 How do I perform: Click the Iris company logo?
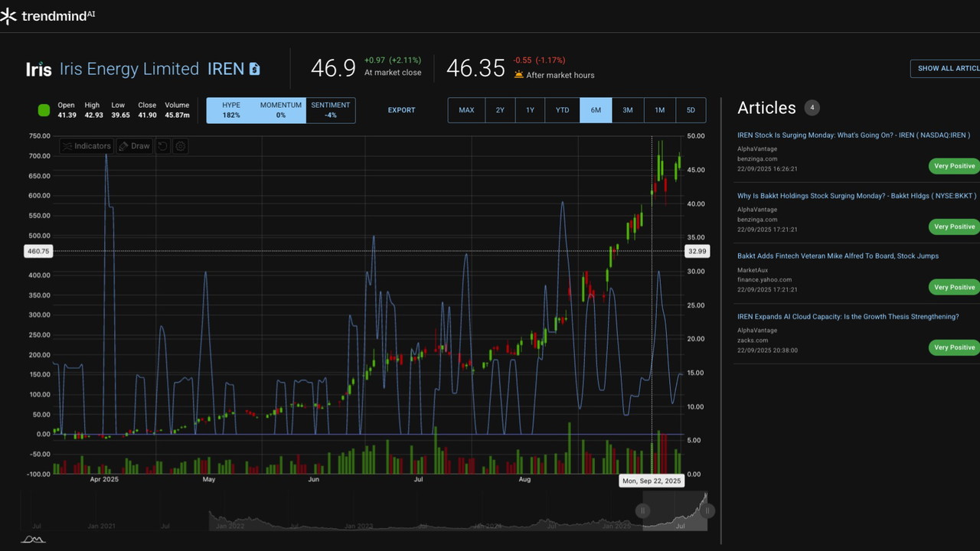pyautogui.click(x=38, y=70)
